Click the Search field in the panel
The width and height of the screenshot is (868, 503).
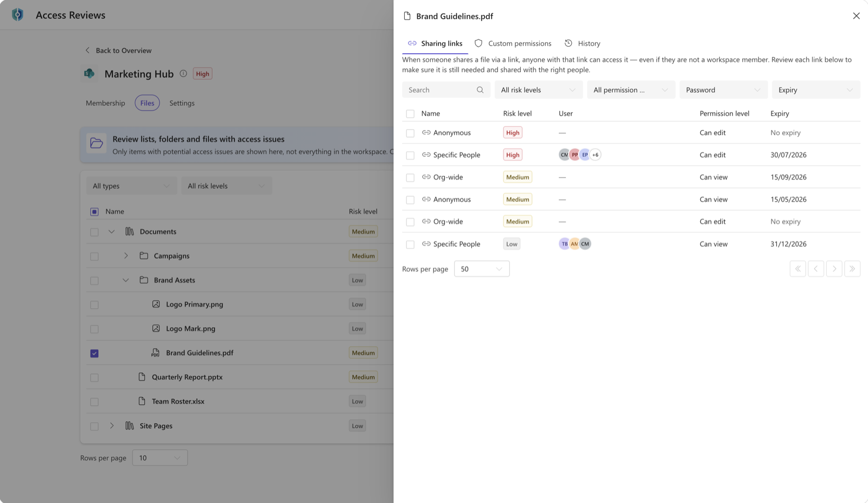(446, 90)
